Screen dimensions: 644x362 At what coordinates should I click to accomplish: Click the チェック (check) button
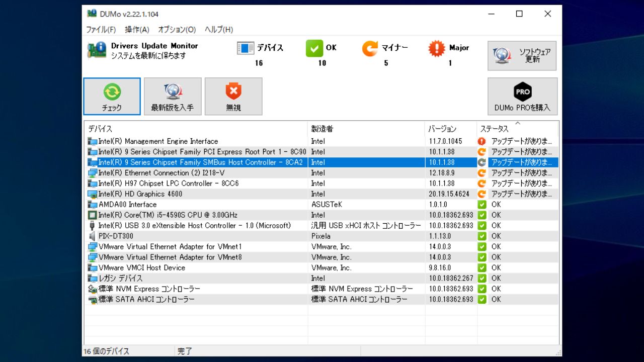112,96
